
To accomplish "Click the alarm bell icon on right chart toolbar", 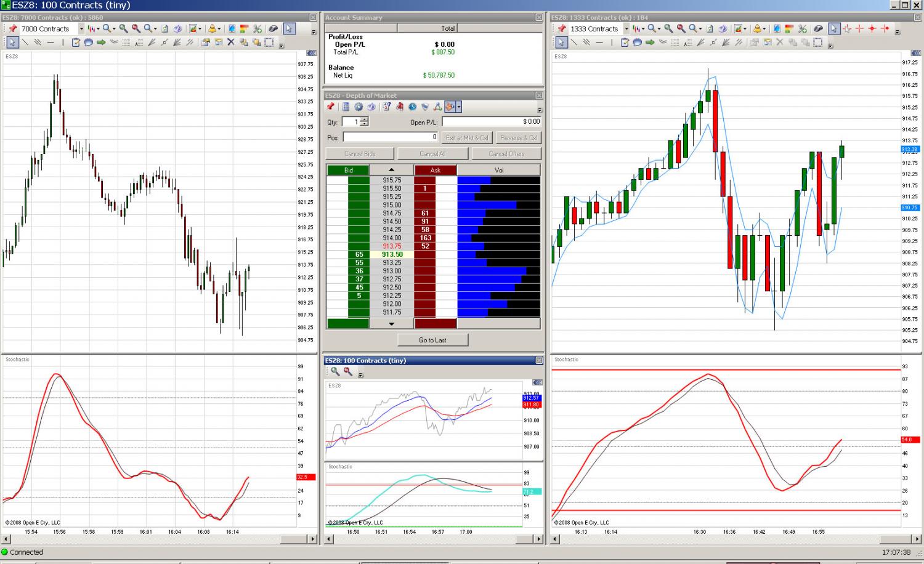I will (x=758, y=28).
